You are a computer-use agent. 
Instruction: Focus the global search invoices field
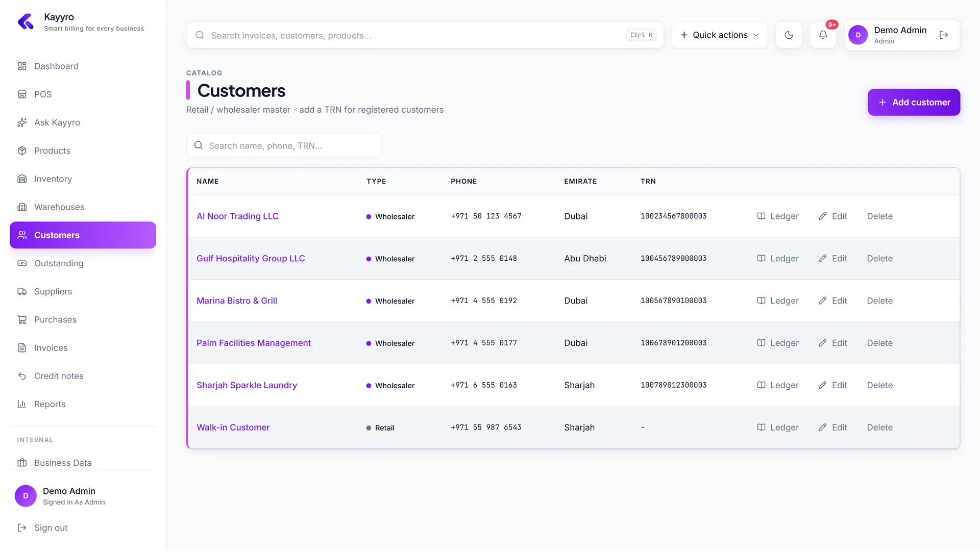tap(425, 35)
